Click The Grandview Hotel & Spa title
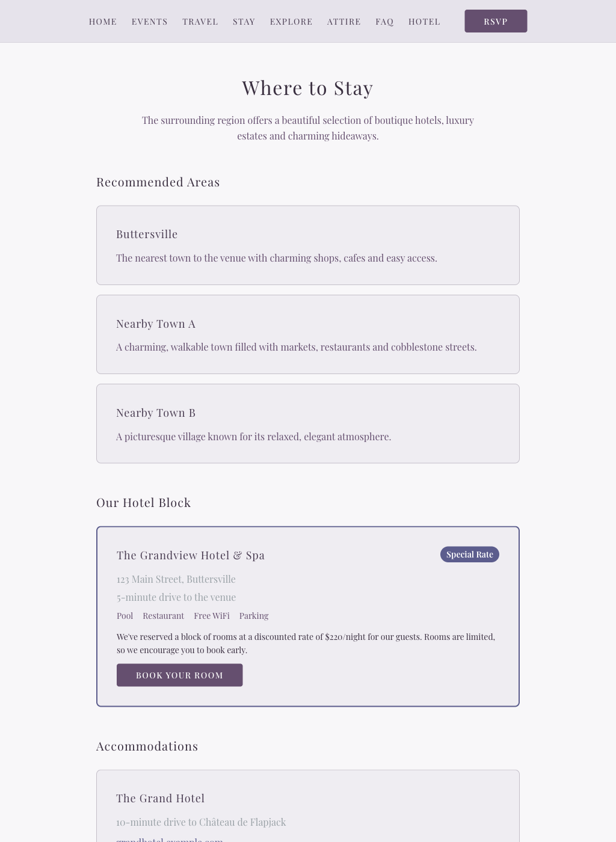 click(191, 555)
